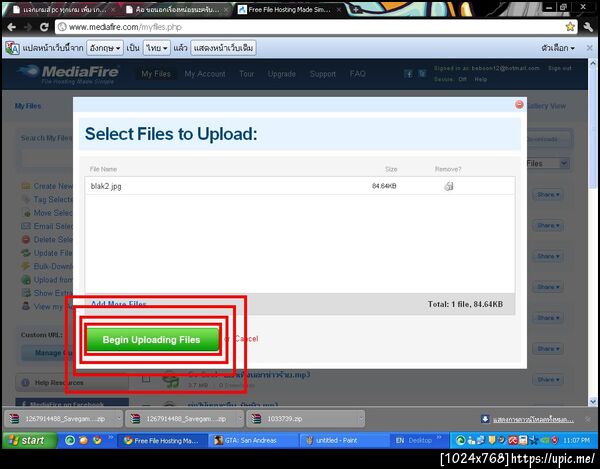This screenshot has height=469, width=600.
Task: Dismiss the translate bar
Action: [589, 48]
